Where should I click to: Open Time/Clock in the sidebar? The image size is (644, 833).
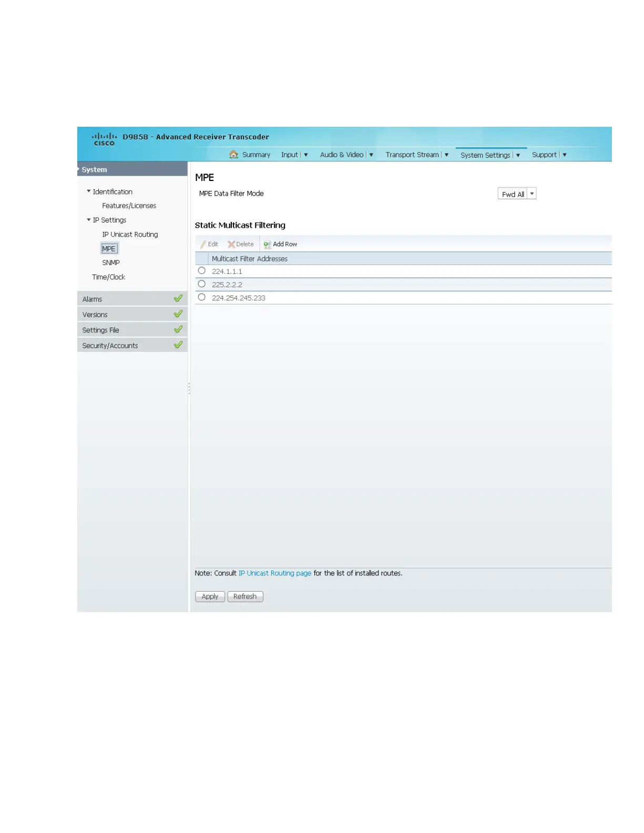click(108, 277)
